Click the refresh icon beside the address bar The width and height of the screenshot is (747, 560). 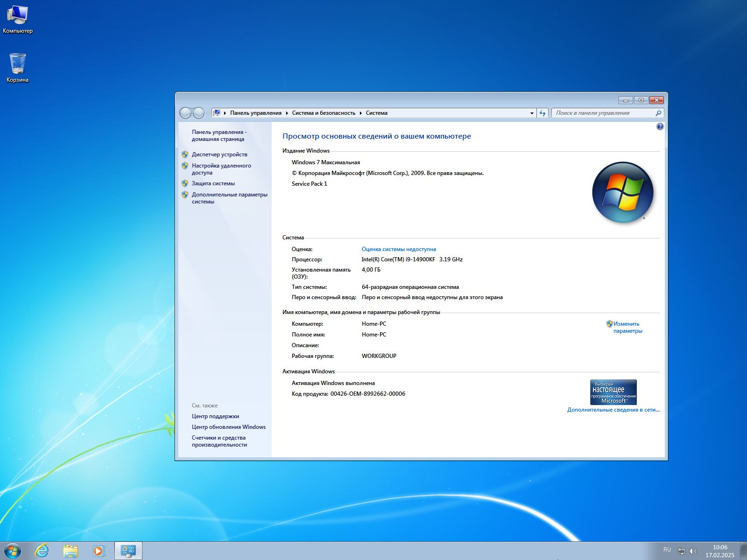(x=542, y=113)
